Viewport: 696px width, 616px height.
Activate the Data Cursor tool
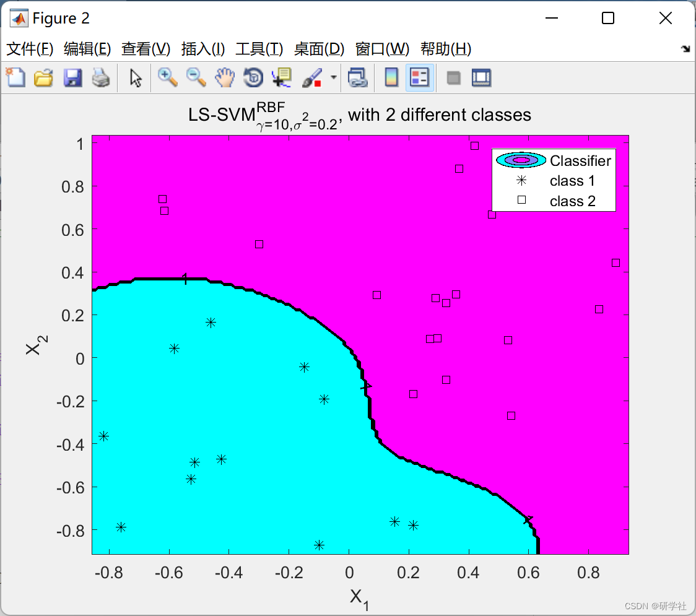click(x=282, y=77)
